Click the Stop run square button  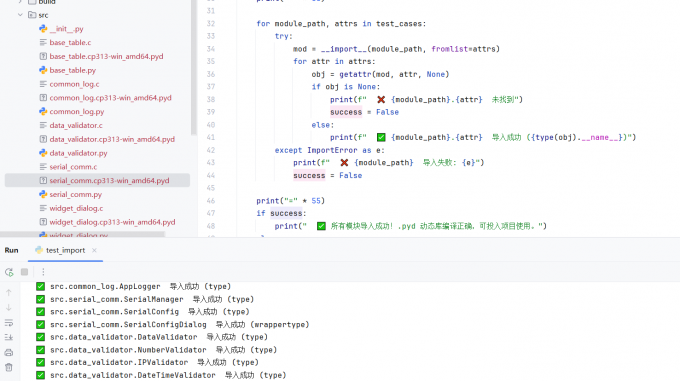tap(25, 272)
